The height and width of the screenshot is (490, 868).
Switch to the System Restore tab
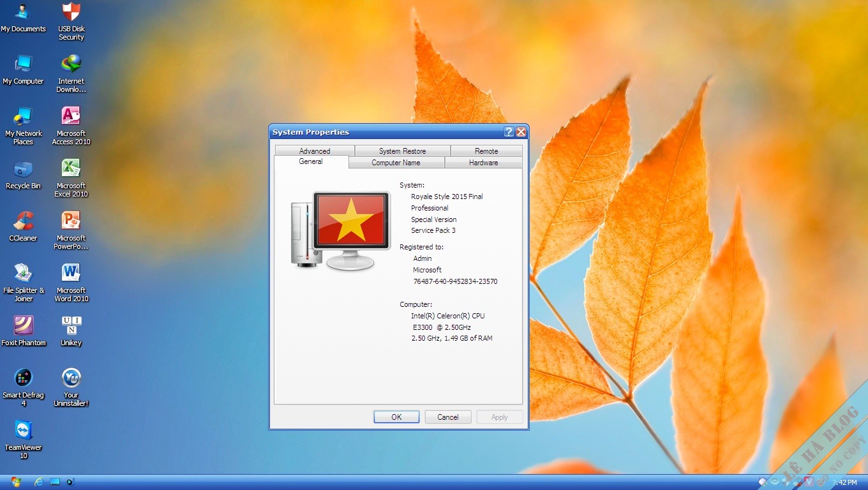pyautogui.click(x=402, y=151)
